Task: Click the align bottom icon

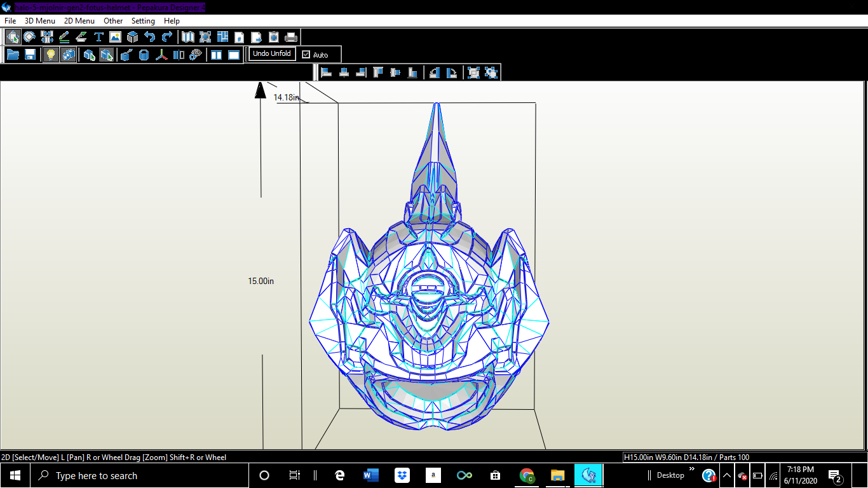Action: [412, 72]
